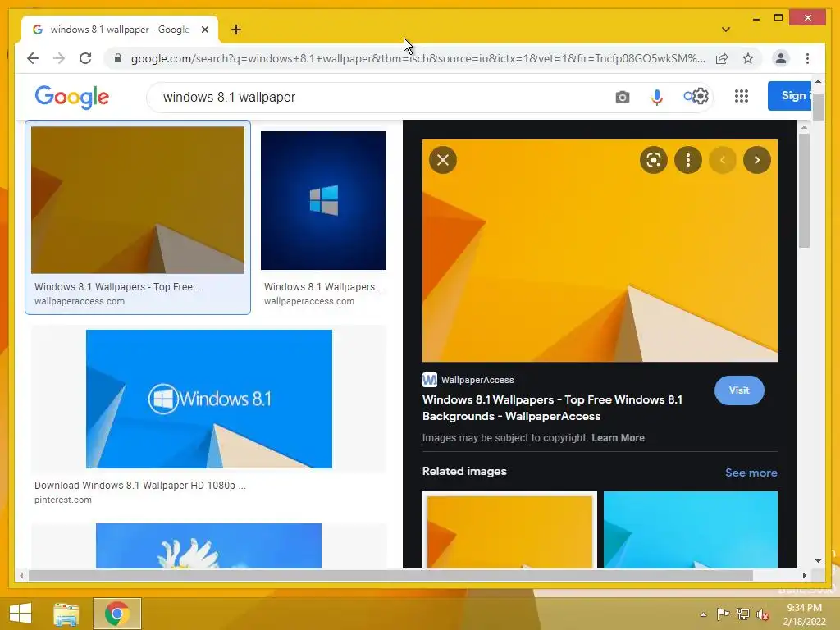Click 'Download Windows 8.1 Wallpaper HD 1080p' caption
This screenshot has width=840, height=630.
(139, 486)
